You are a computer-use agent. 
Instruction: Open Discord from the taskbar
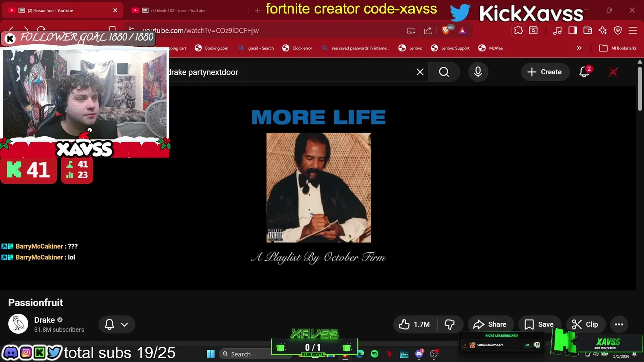click(x=419, y=354)
